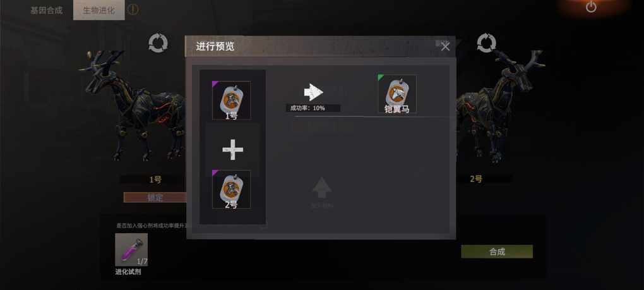The image size is (644, 290).
Task: Swap creature using left refresh arrows icon
Action: pyautogui.click(x=158, y=43)
